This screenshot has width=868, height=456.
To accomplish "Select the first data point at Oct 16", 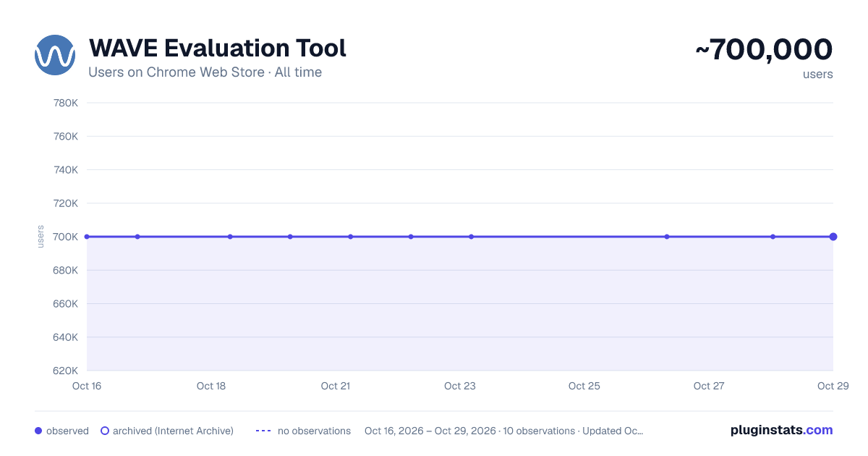I will click(x=87, y=237).
